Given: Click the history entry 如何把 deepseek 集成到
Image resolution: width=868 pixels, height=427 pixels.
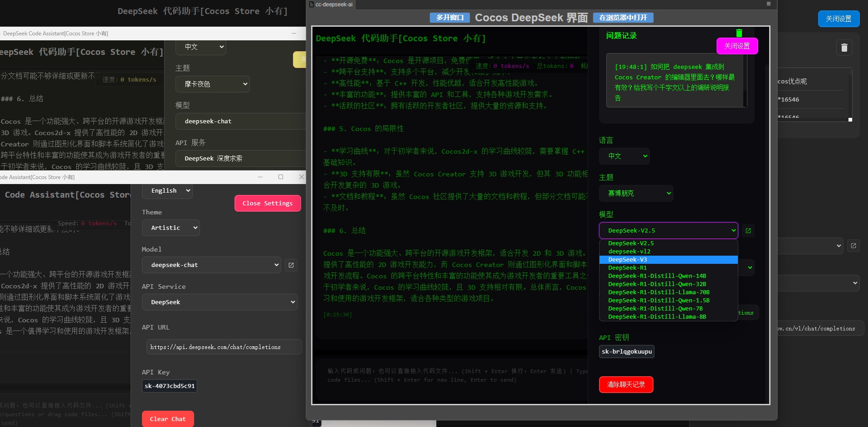Looking at the screenshot, I should 675,82.
